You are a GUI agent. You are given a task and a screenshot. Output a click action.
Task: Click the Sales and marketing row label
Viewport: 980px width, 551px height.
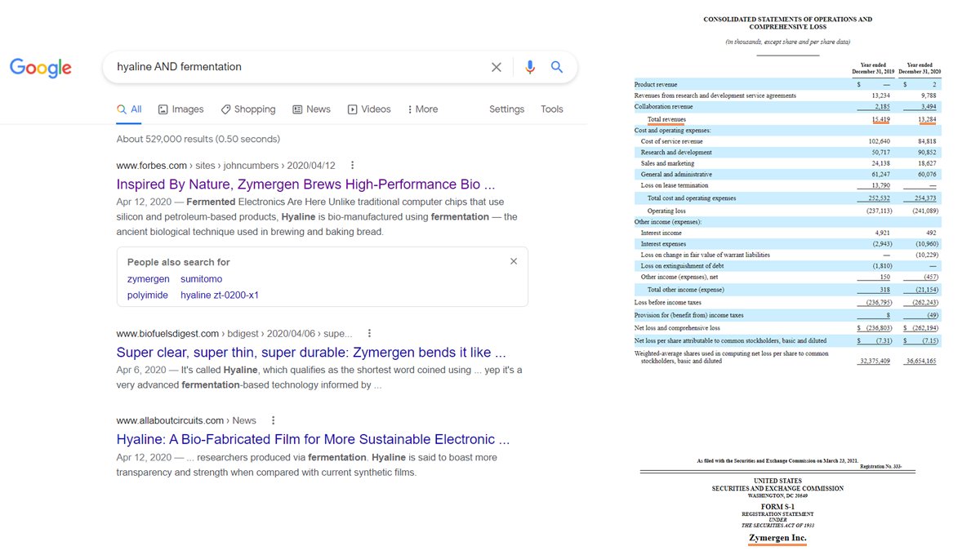[667, 163]
